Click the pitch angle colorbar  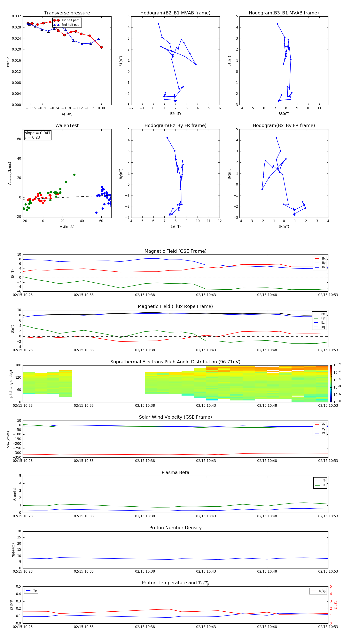tap(331, 384)
